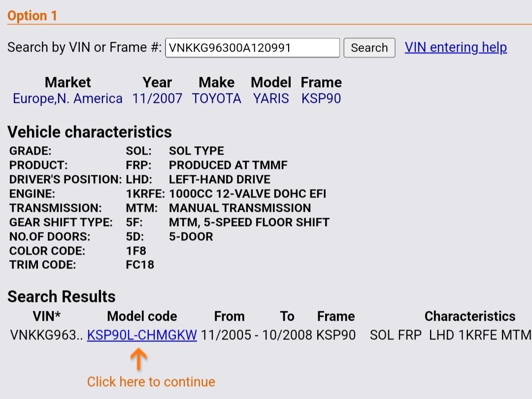Open the KSP90L-CHMGKW model code link

(x=142, y=335)
